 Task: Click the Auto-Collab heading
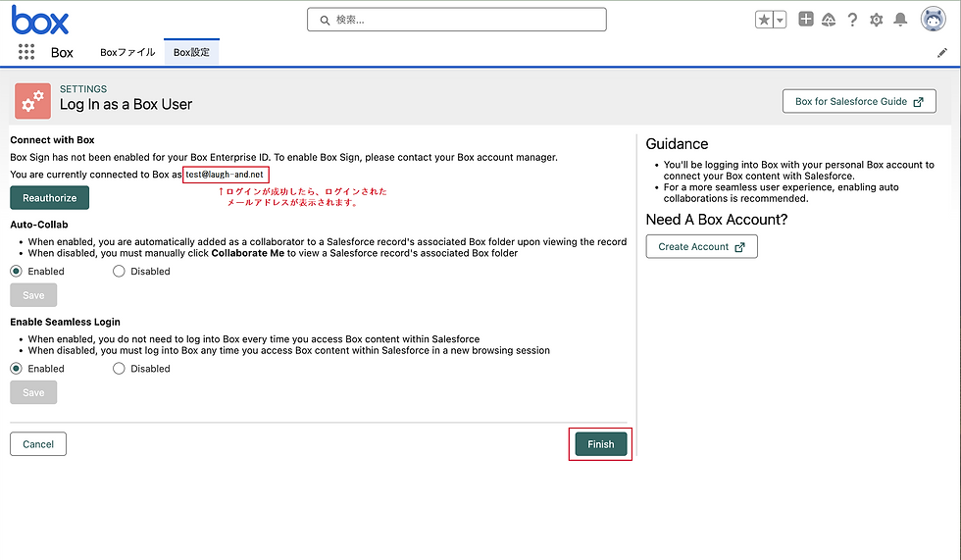pos(39,225)
